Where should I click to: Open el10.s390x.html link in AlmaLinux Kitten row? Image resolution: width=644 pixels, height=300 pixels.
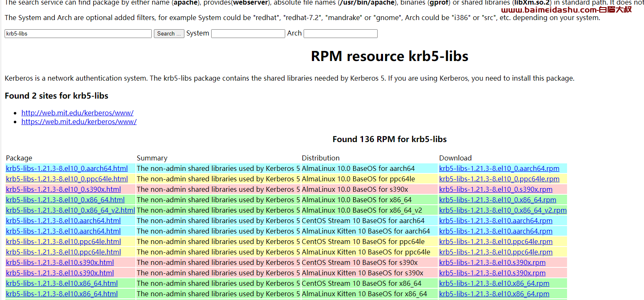pos(60,273)
